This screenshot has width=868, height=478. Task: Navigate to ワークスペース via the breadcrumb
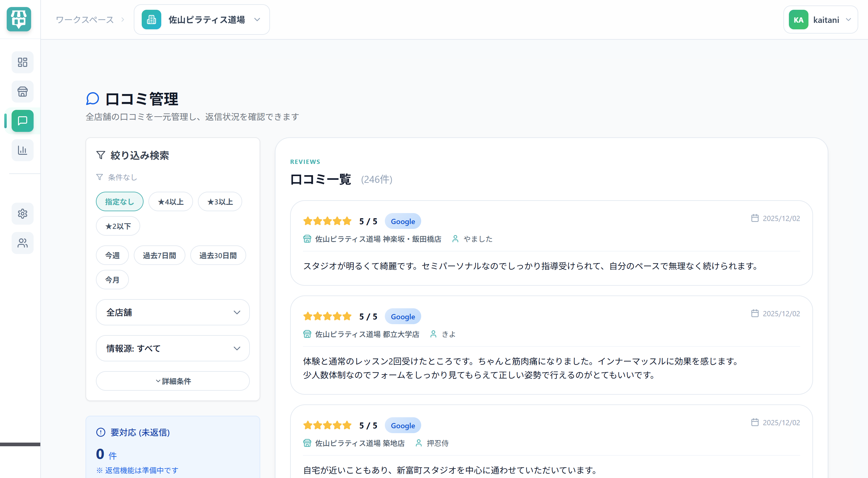coord(85,20)
